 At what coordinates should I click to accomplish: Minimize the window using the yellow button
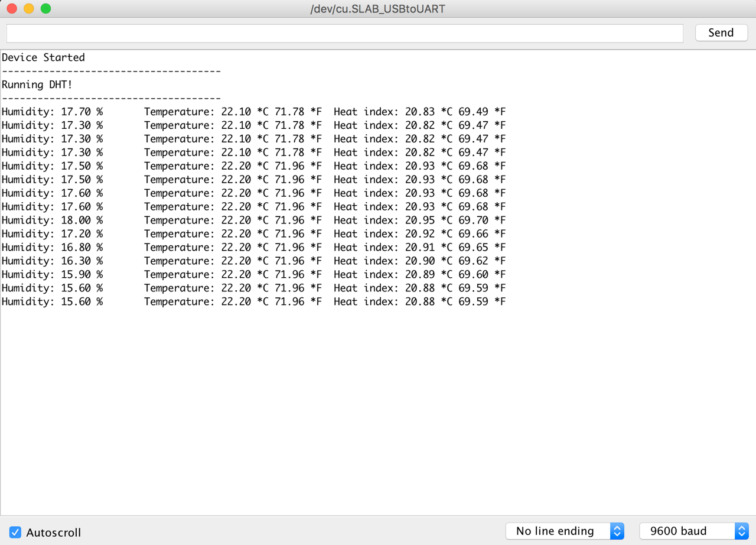pos(28,9)
